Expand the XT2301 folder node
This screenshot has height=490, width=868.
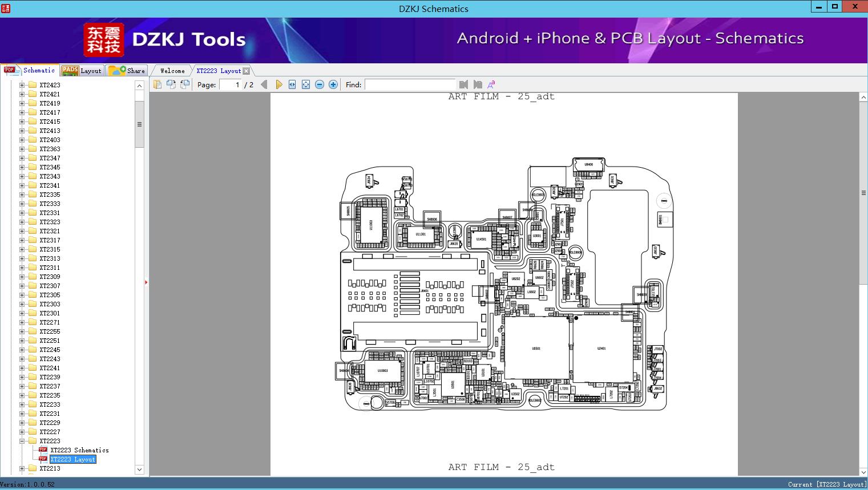tap(22, 313)
